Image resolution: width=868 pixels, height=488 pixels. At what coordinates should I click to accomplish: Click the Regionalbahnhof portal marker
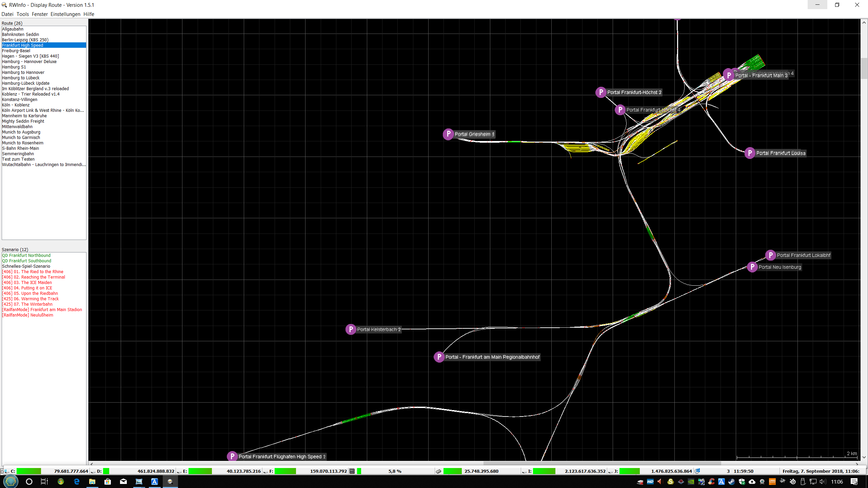click(x=439, y=357)
